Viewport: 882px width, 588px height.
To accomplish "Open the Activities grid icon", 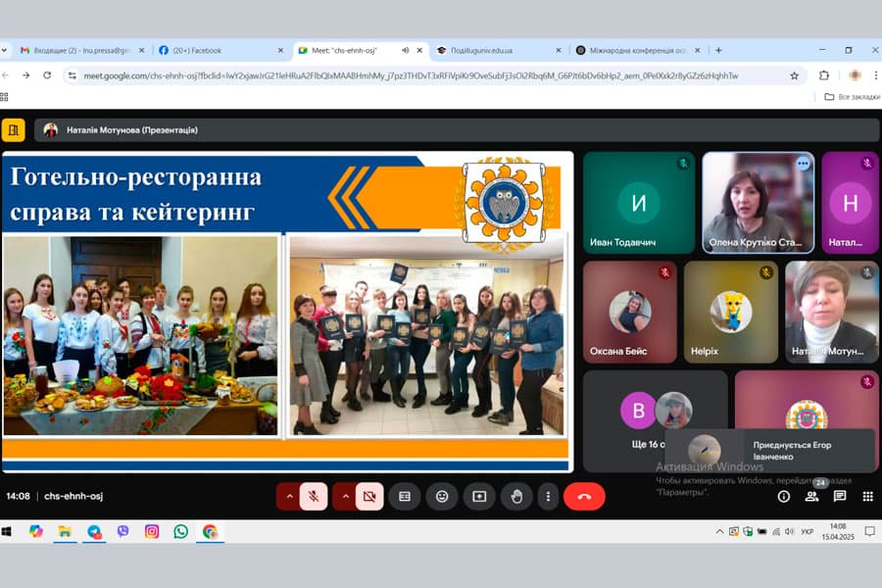I will [x=867, y=497].
